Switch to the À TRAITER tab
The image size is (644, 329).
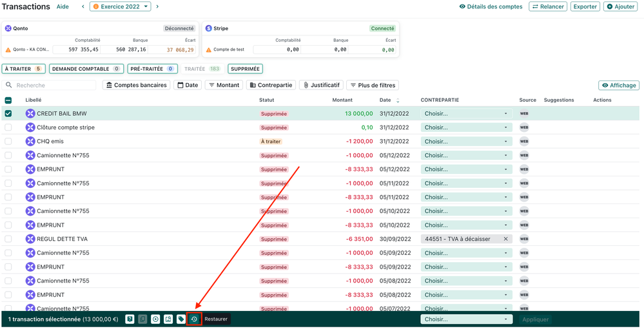(x=23, y=69)
